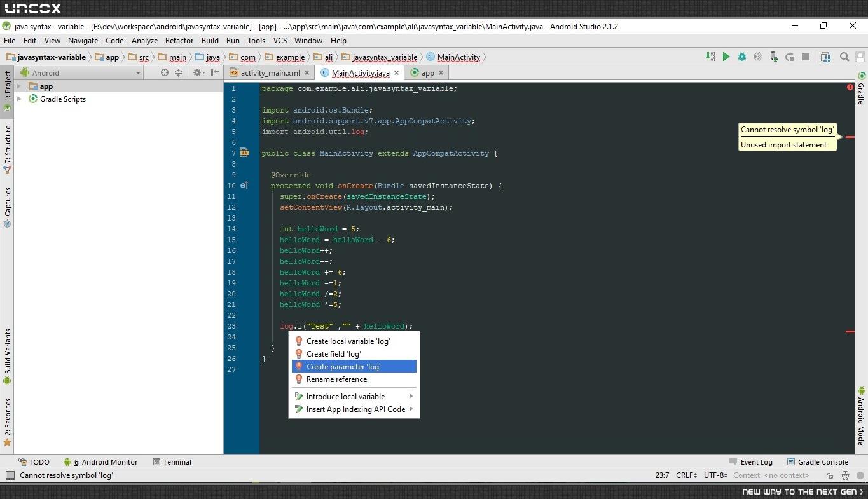868x499 pixels.
Task: Click class gutter icon on line 7
Action: [244, 153]
